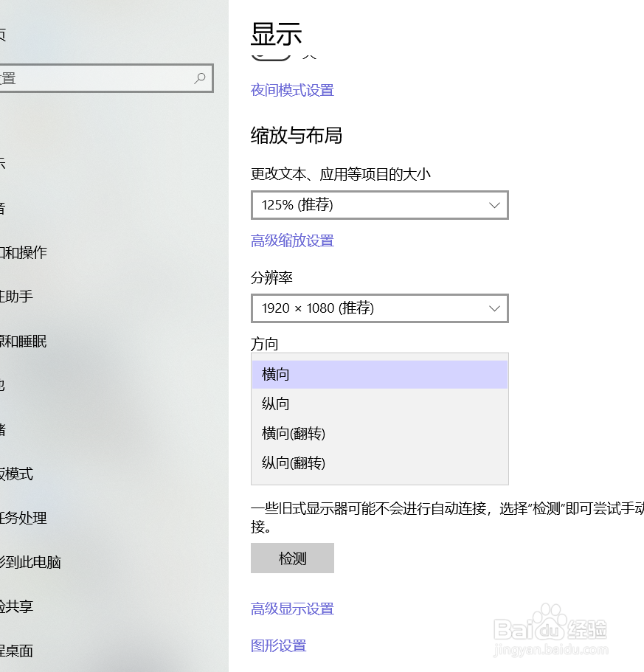Open the night mode settings link
Screen dimensions: 644x672
[x=292, y=90]
